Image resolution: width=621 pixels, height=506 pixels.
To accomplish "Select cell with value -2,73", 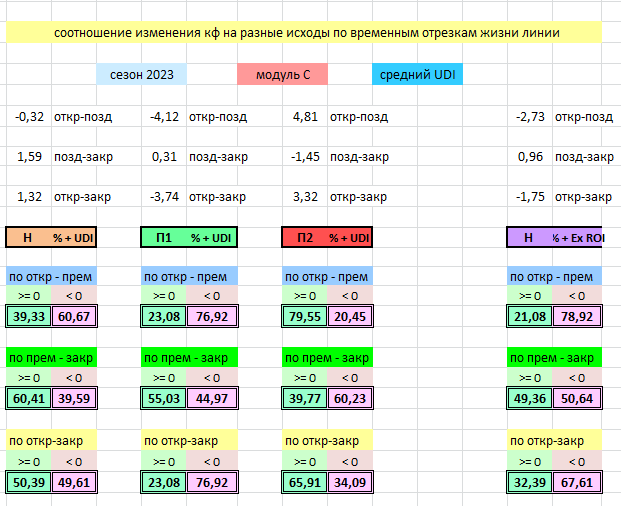I will tap(530, 116).
